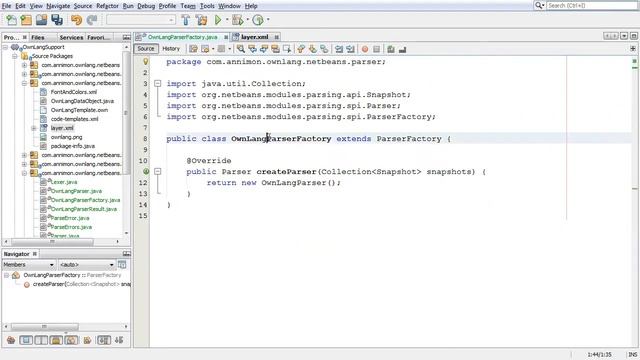640x360 pixels.
Task: Collapse the OwnLangSupport project node
Action: tap(6, 47)
